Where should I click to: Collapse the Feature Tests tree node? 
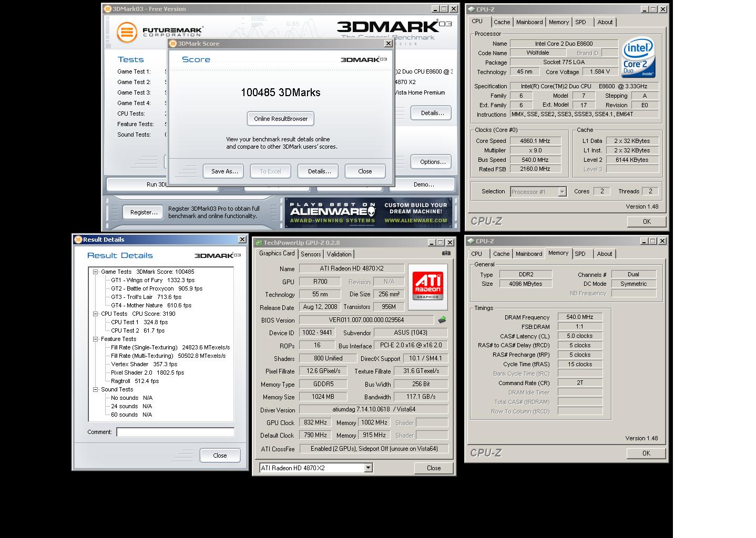coord(96,339)
